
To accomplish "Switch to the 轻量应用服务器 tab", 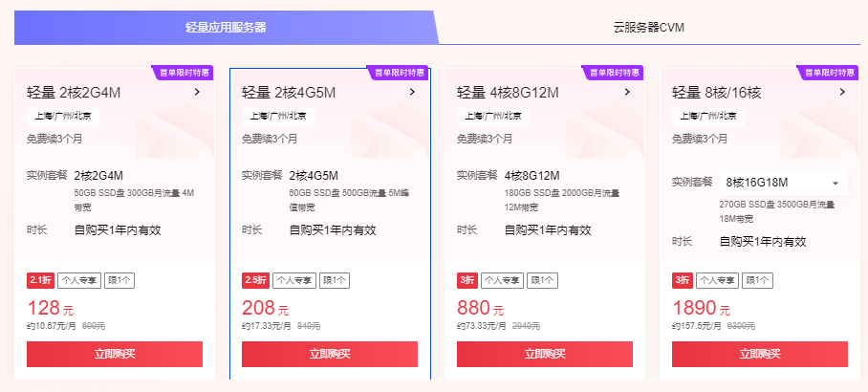I will tap(226, 27).
